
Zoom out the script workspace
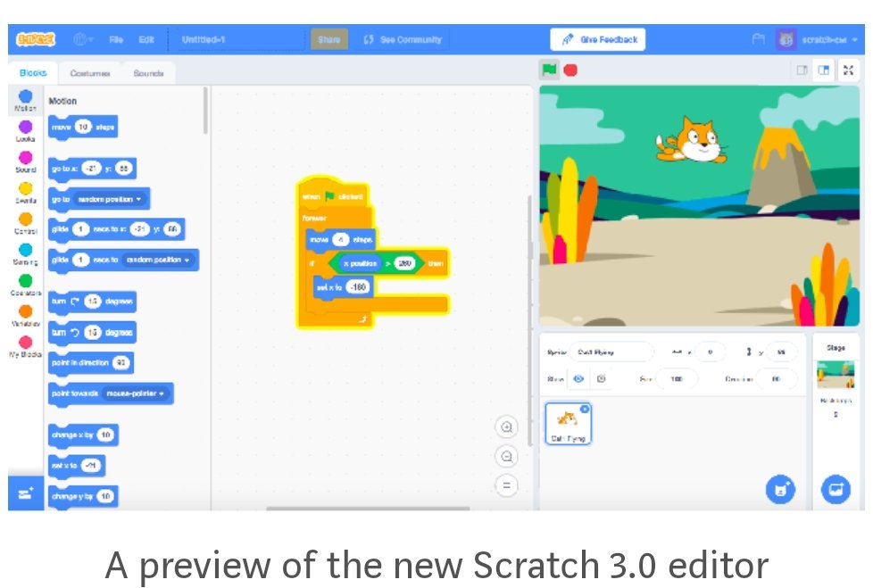click(x=506, y=457)
